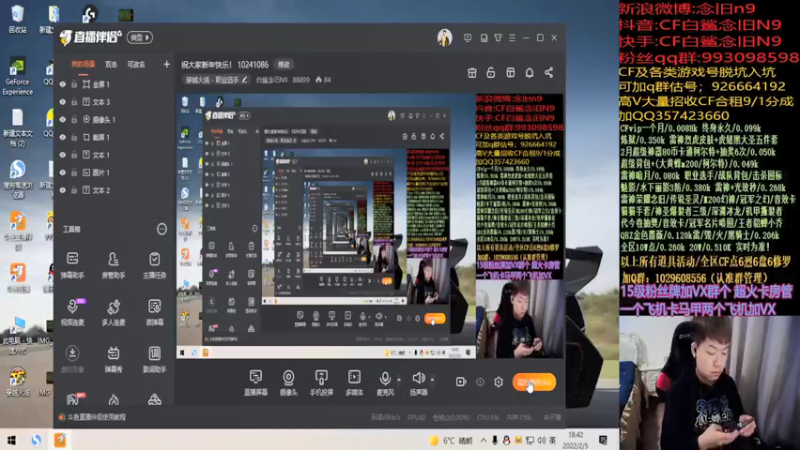800x450 pixels.
Task: Click the layout icon above preview
Action: pos(510,72)
